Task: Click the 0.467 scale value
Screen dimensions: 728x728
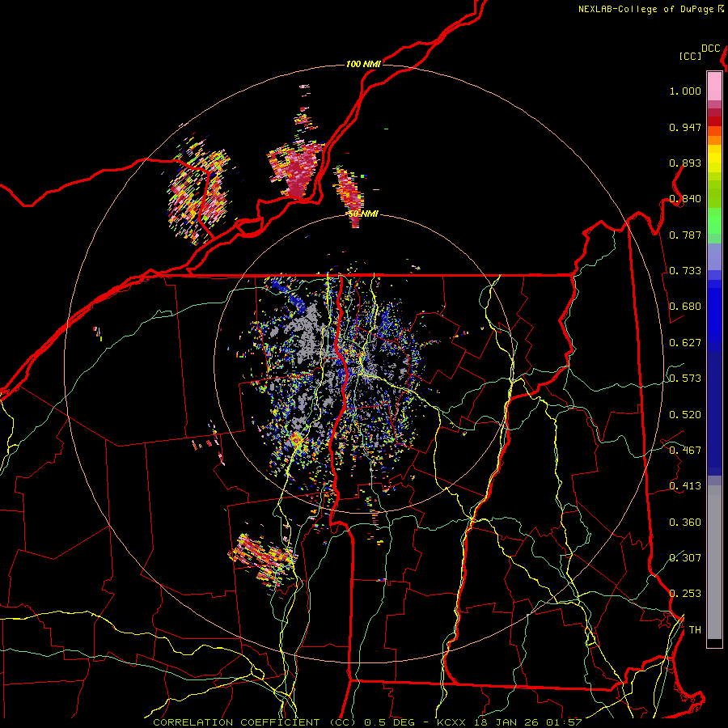Action: pyautogui.click(x=685, y=451)
